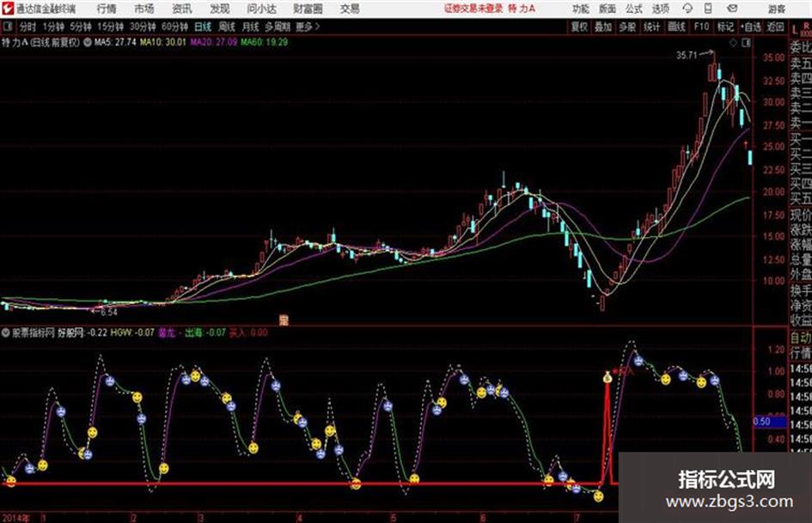Open the mail envelope icon
Viewport: 812px width, 523px height.
(732, 9)
